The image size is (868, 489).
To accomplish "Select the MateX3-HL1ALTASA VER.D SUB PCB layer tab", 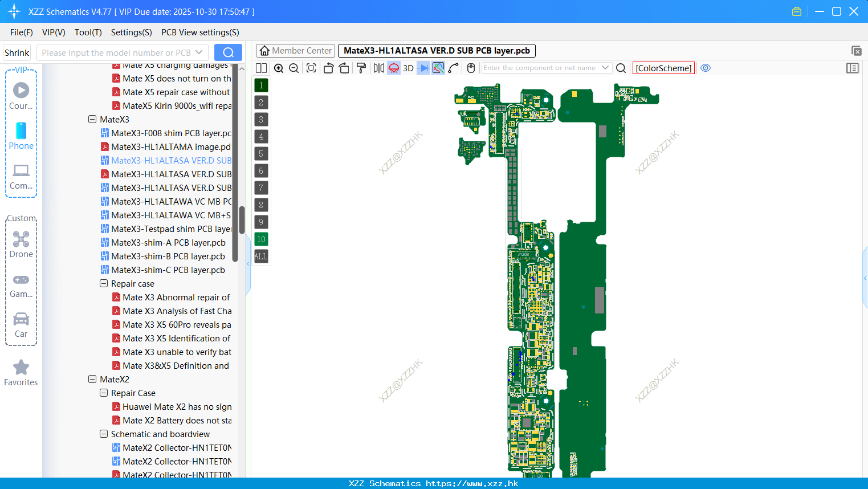I will click(437, 51).
